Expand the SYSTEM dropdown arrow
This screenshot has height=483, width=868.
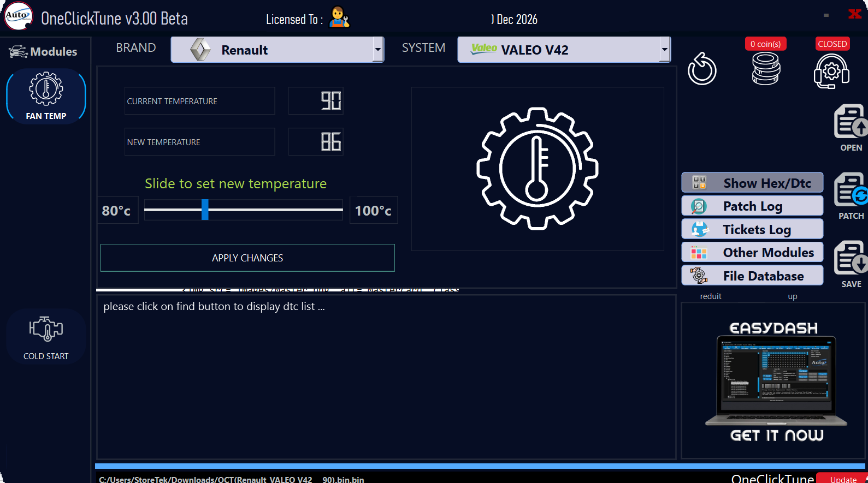[664, 50]
